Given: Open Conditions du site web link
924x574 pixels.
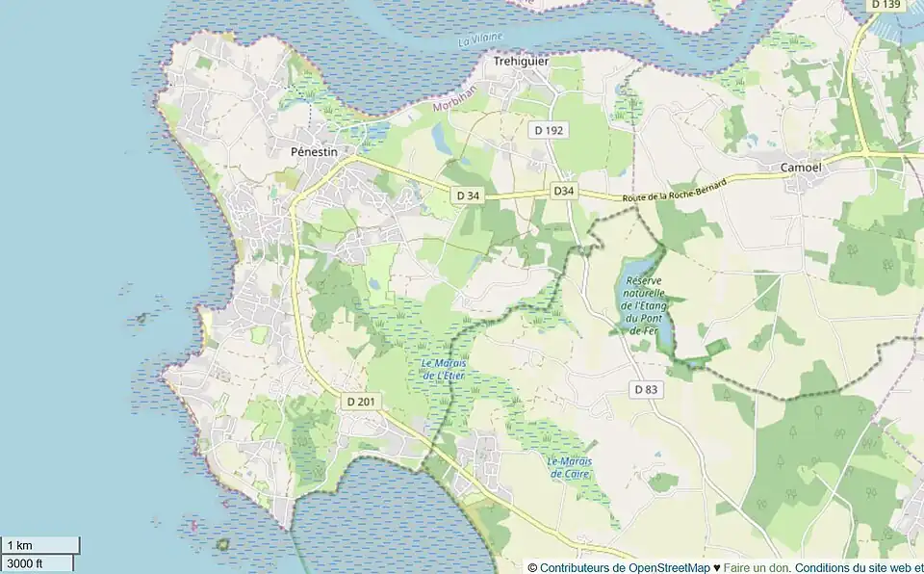Looking at the screenshot, I should click(849, 567).
